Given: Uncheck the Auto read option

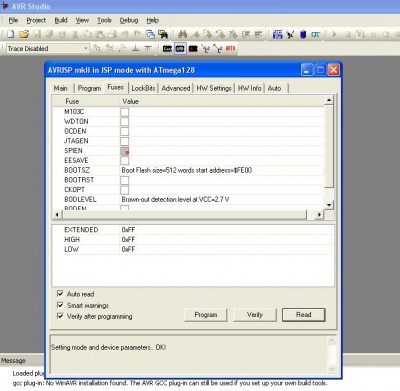Looking at the screenshot, I should click(x=60, y=294).
